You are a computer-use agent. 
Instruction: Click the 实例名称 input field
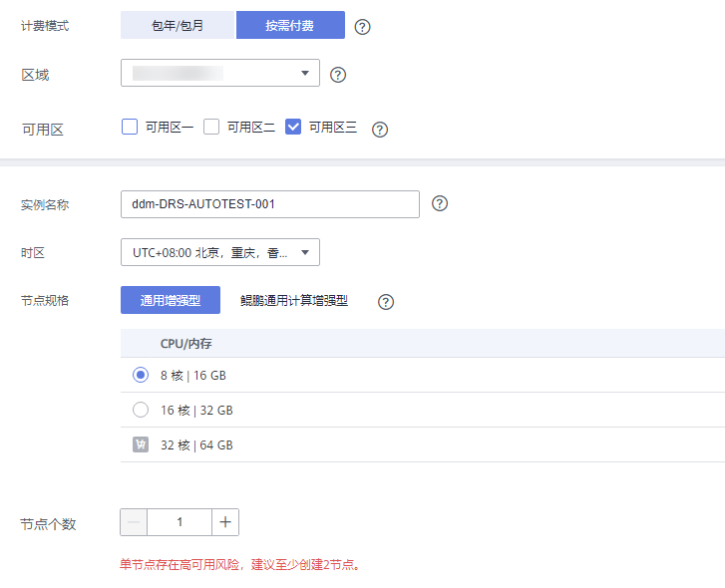click(269, 204)
